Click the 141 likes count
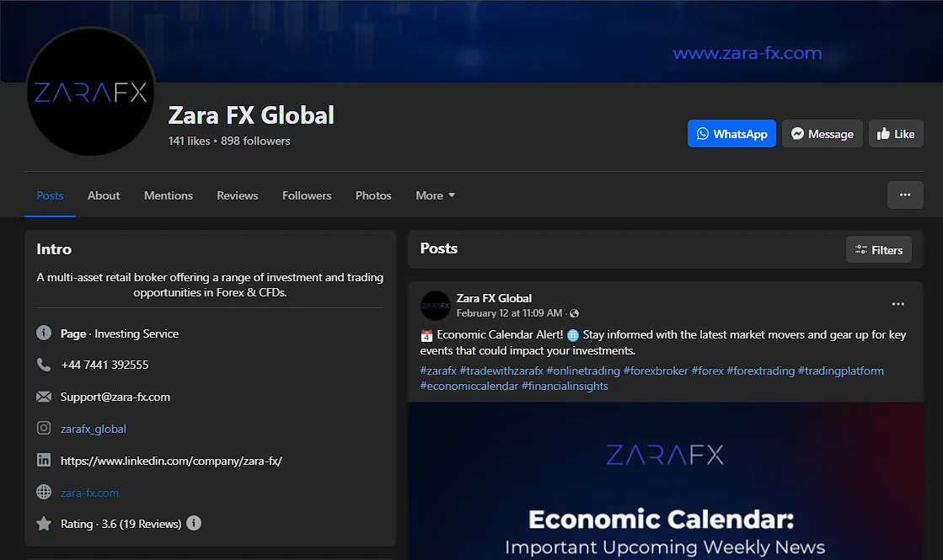Image resolution: width=943 pixels, height=560 pixels. [x=189, y=141]
